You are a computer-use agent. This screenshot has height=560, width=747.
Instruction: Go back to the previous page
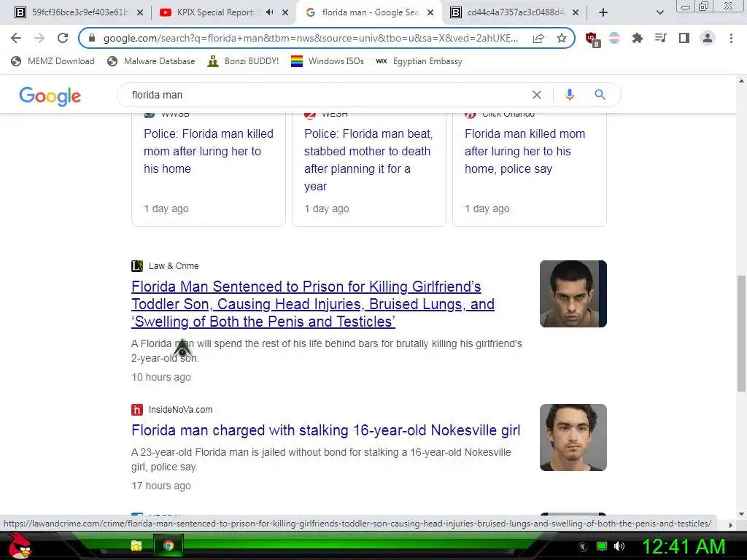point(16,38)
